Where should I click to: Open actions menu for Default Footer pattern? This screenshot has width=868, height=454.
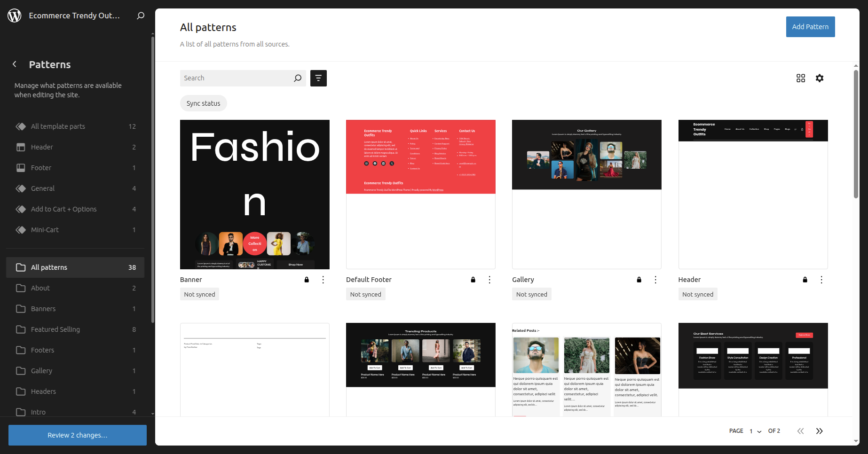tap(489, 280)
